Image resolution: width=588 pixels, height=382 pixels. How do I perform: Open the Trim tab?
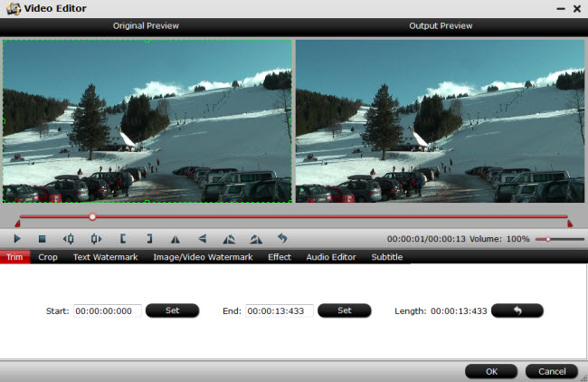(x=14, y=257)
